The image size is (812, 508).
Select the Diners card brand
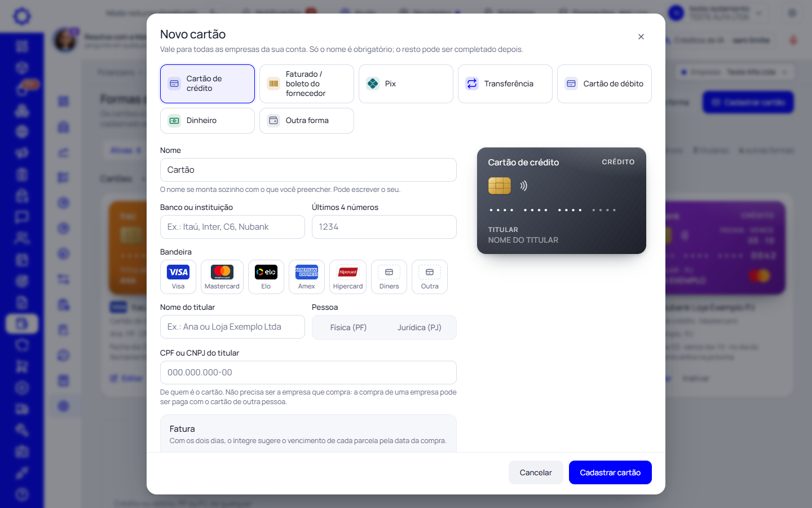coord(389,277)
